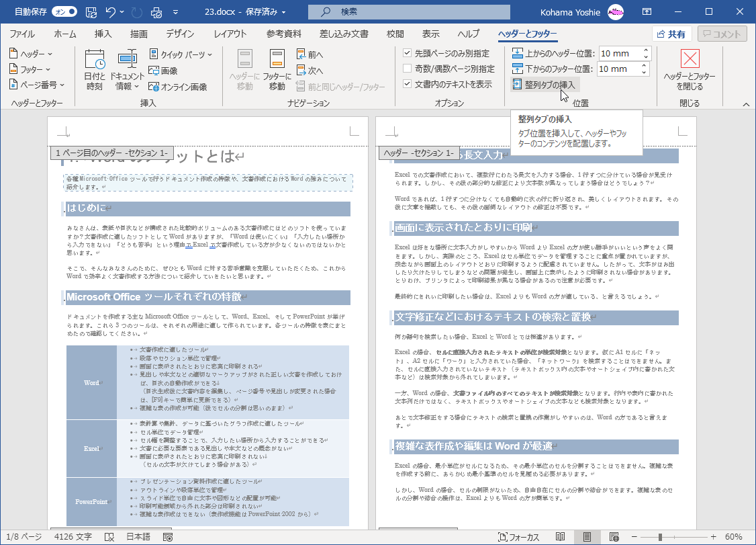Click the header position 10 mm field
The image size is (756, 545).
point(620,54)
